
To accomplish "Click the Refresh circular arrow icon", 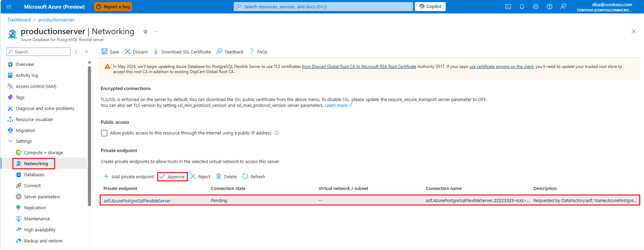I will tap(245, 176).
